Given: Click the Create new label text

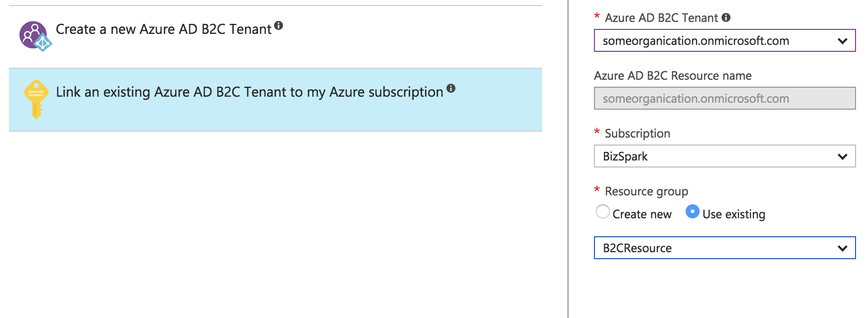Looking at the screenshot, I should [642, 214].
